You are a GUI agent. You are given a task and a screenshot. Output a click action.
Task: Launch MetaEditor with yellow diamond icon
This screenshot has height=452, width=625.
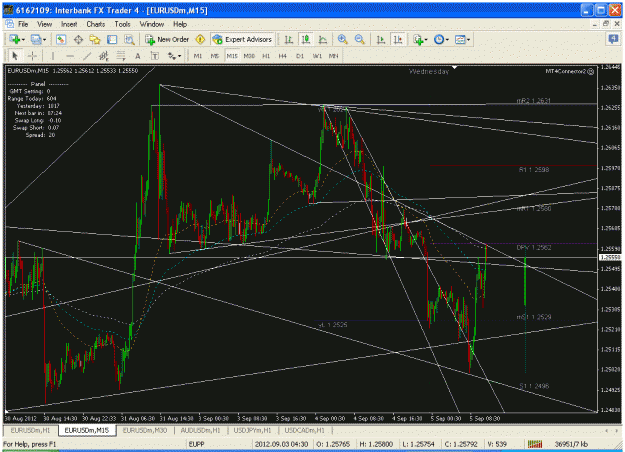click(200, 39)
